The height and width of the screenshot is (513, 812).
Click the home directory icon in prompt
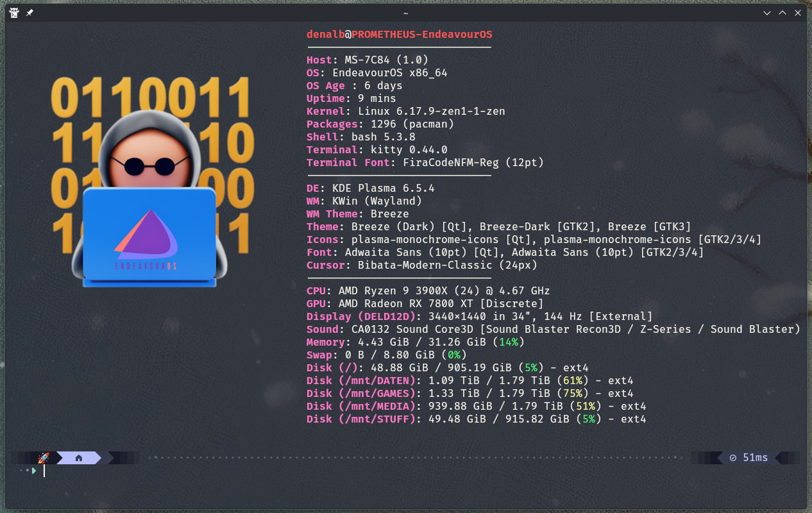[x=79, y=458]
